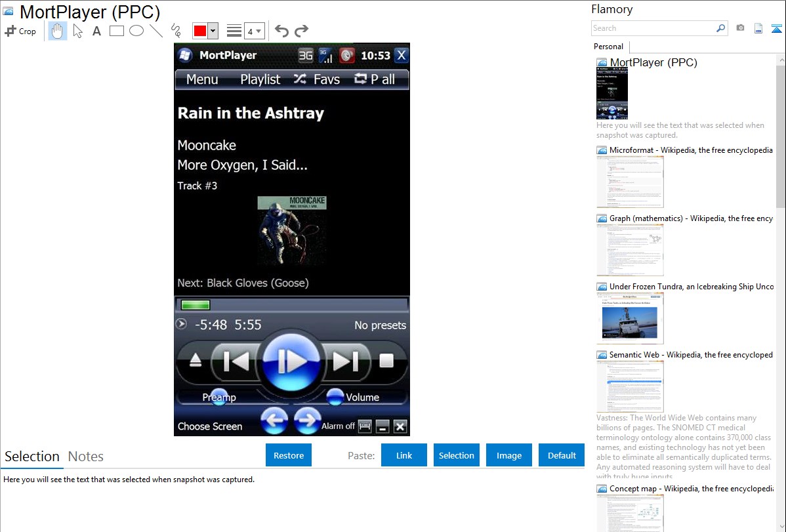Image resolution: width=786 pixels, height=532 pixels.
Task: Click the camera capture icon in Flamory
Action: [x=740, y=28]
